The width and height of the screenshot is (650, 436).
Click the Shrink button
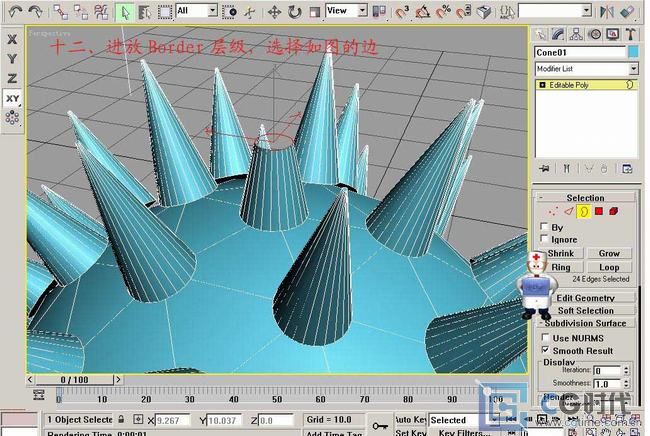point(561,253)
